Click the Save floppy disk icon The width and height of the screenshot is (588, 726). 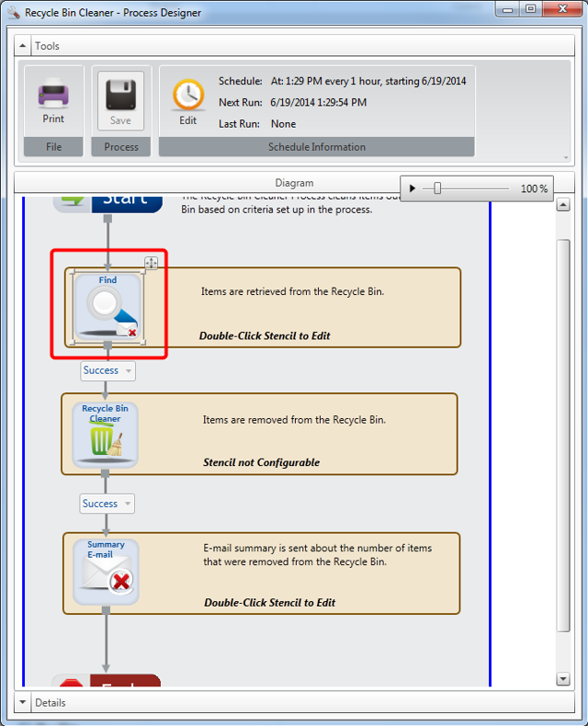[121, 95]
